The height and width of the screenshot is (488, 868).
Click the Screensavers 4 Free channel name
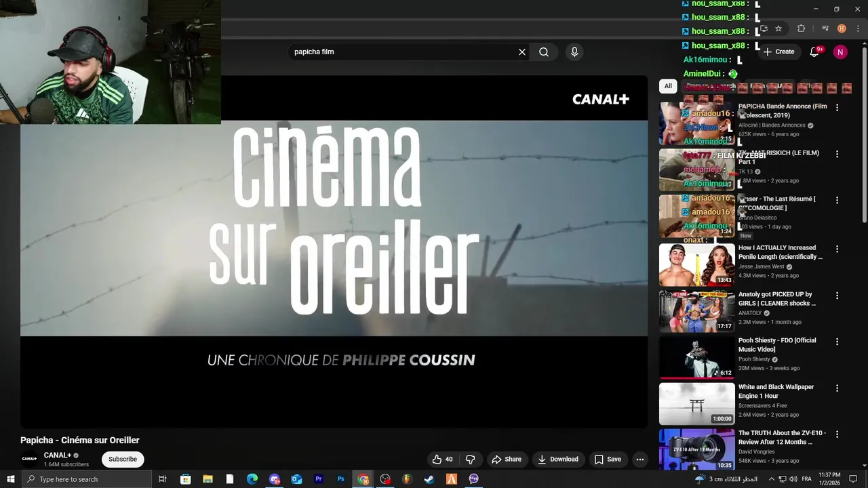[x=762, y=405]
